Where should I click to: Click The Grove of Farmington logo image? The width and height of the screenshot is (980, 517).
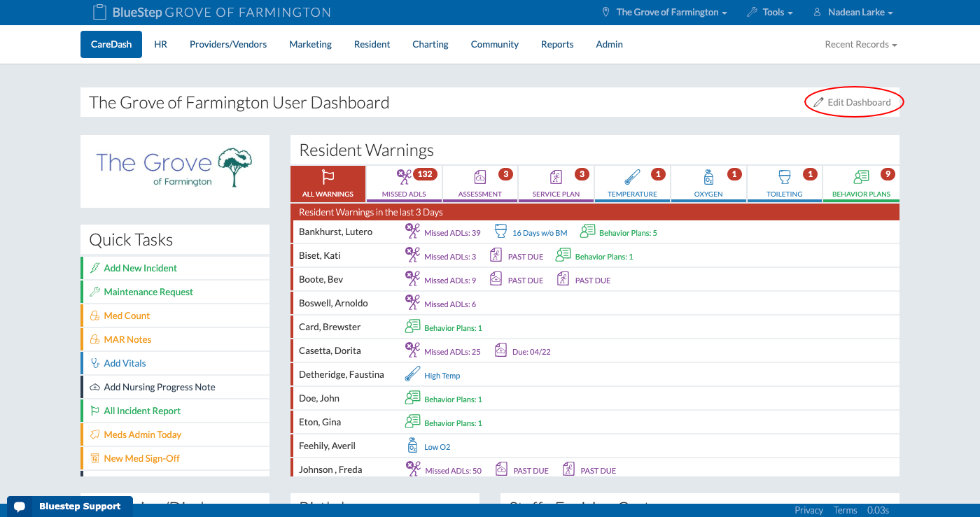coord(175,168)
